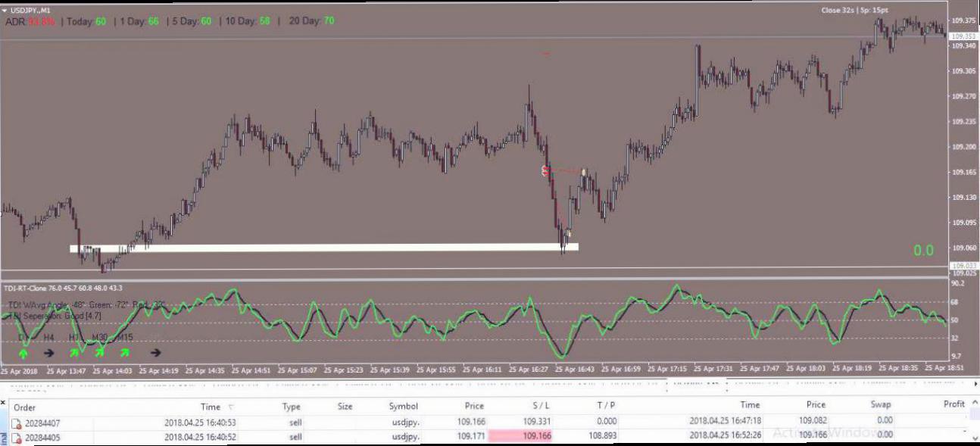Screen dimensions: 980x446
Task: Click the 9.7 indicator scale label
Action: 957,356
